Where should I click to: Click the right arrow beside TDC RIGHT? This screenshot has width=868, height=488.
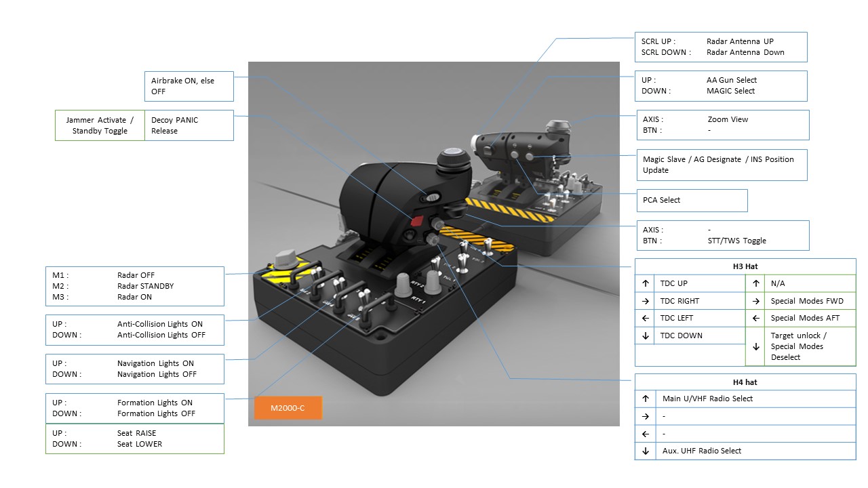646,301
